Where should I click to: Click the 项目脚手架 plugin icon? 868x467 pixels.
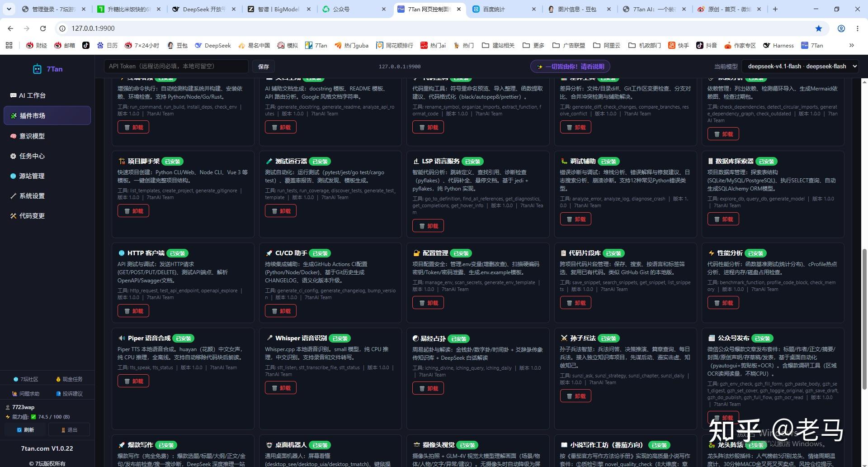click(122, 161)
